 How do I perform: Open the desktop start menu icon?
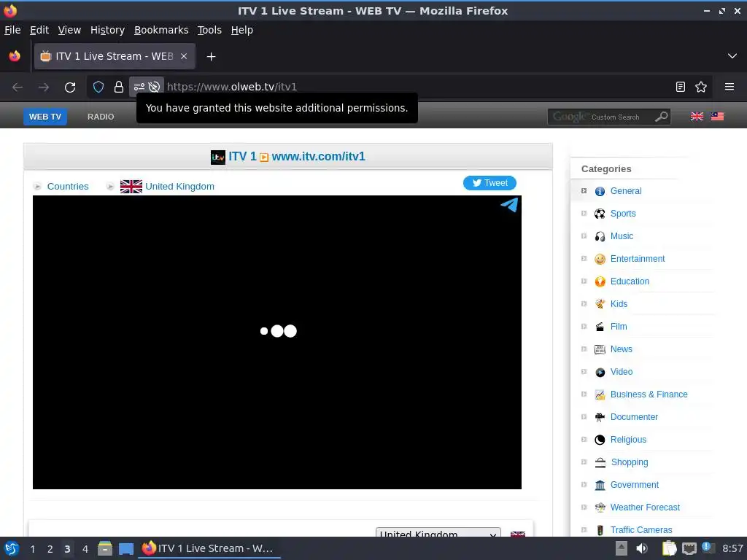point(12,548)
